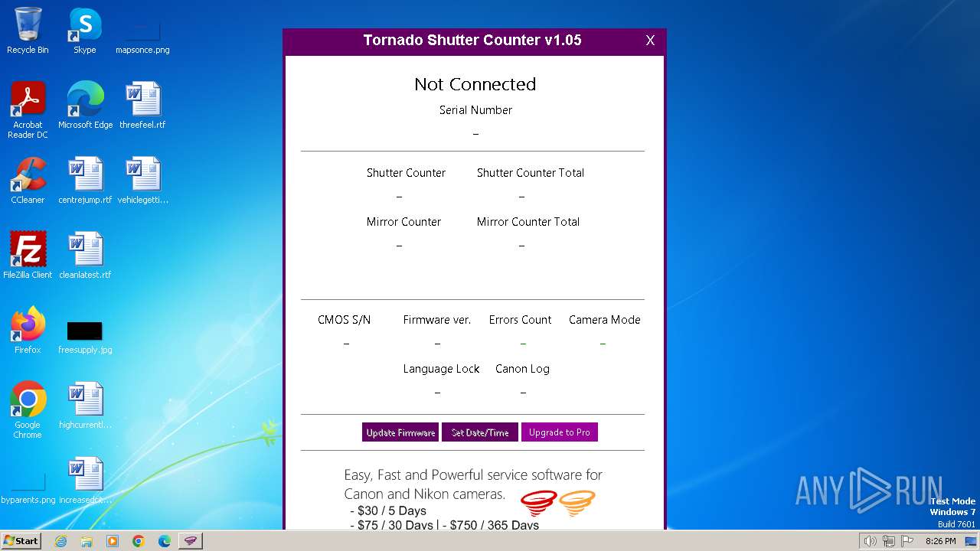980x551 pixels.
Task: Select centrejump.rtf document icon
Action: 85,181
